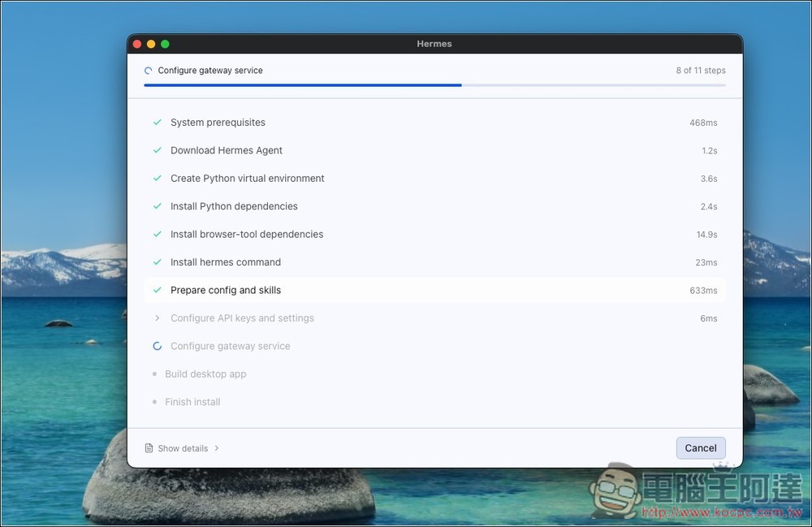This screenshot has height=527, width=812.
Task: Click the 23ms duration value
Action: (706, 262)
